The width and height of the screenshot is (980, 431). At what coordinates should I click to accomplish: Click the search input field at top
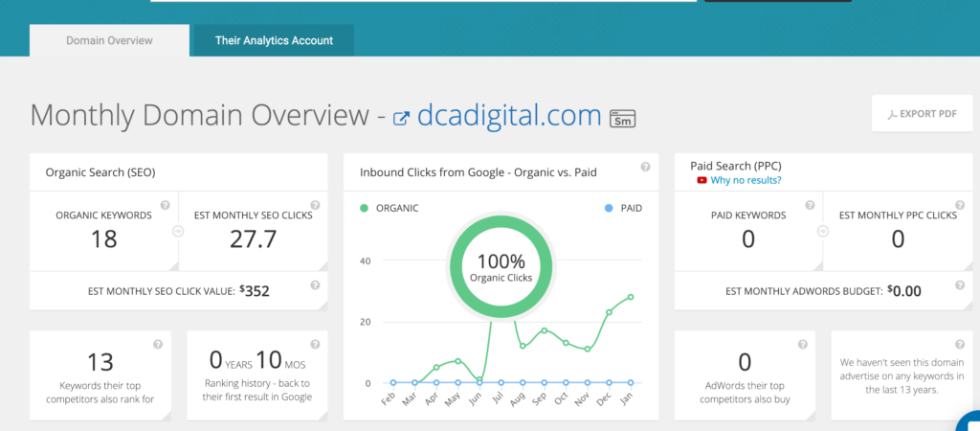(424, 1)
